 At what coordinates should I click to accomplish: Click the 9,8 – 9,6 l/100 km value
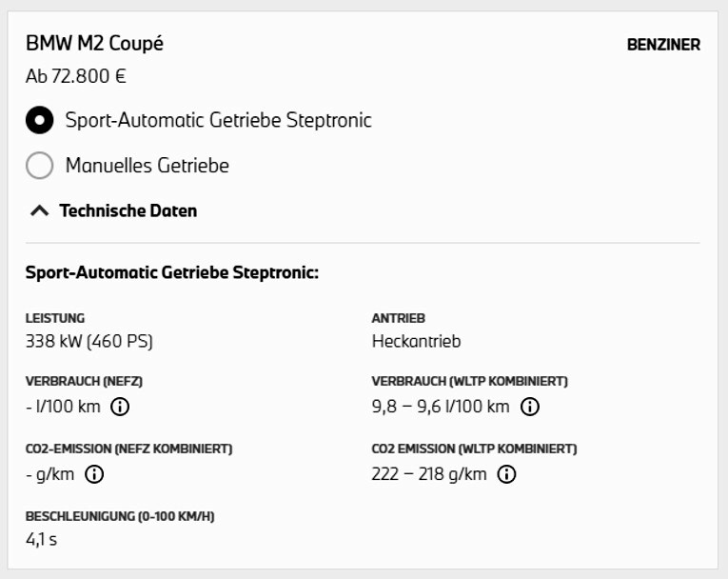click(x=441, y=407)
